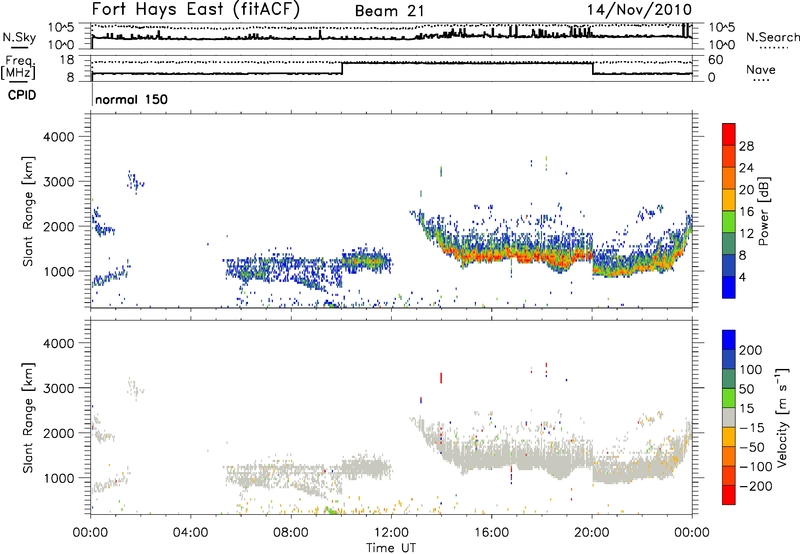The height and width of the screenshot is (554, 800).
Task: Click the 'N.Search' legend label
Action: pyautogui.click(x=772, y=37)
